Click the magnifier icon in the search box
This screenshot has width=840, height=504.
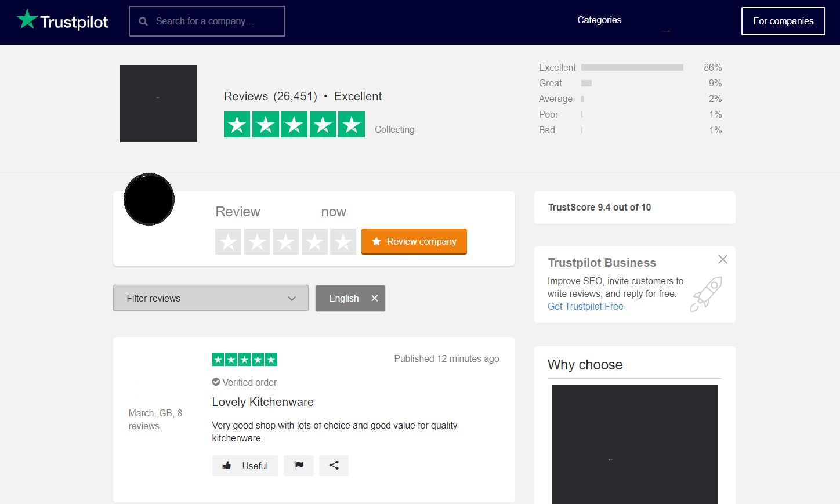point(143,21)
